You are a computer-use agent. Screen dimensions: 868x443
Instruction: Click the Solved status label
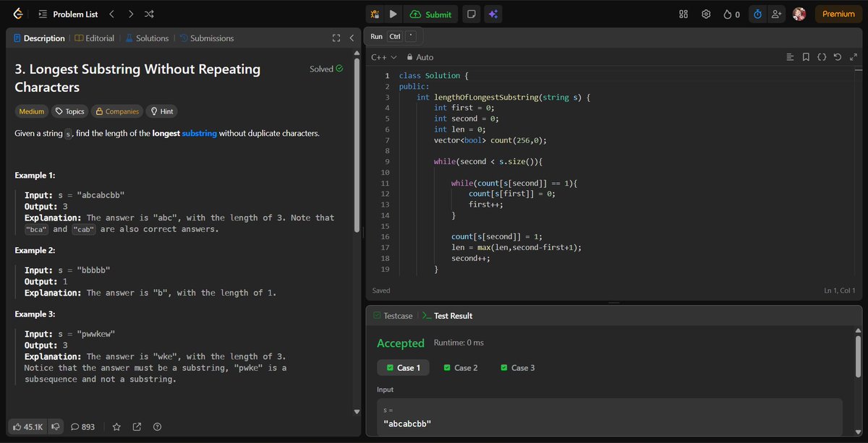326,69
